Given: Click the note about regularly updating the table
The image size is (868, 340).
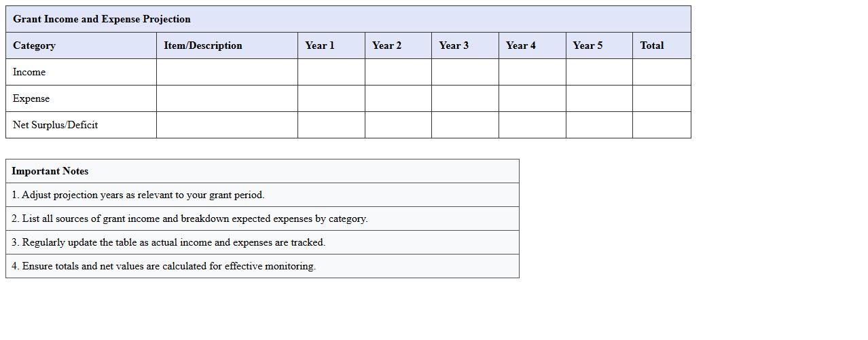Looking at the screenshot, I should point(168,242).
